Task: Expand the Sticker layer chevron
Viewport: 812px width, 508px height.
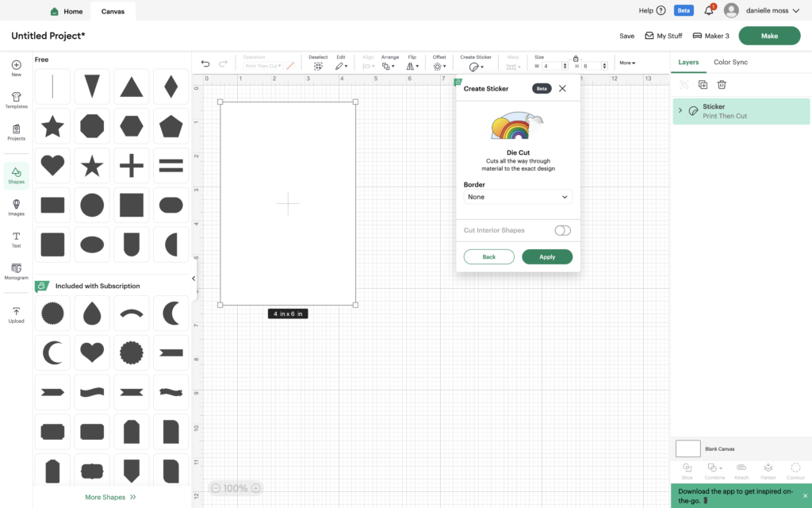Action: 680,111
